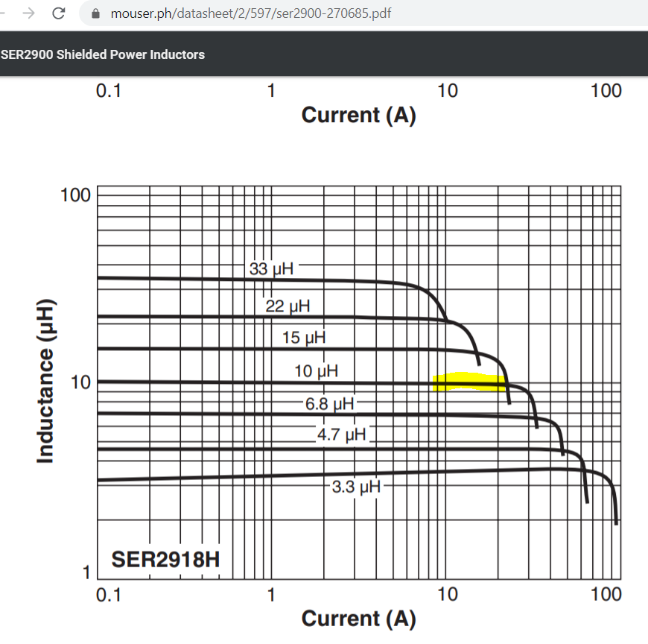Click the Current (A) title above SER2918H chart
Image resolution: width=648 pixels, height=644 pixels.
359,116
